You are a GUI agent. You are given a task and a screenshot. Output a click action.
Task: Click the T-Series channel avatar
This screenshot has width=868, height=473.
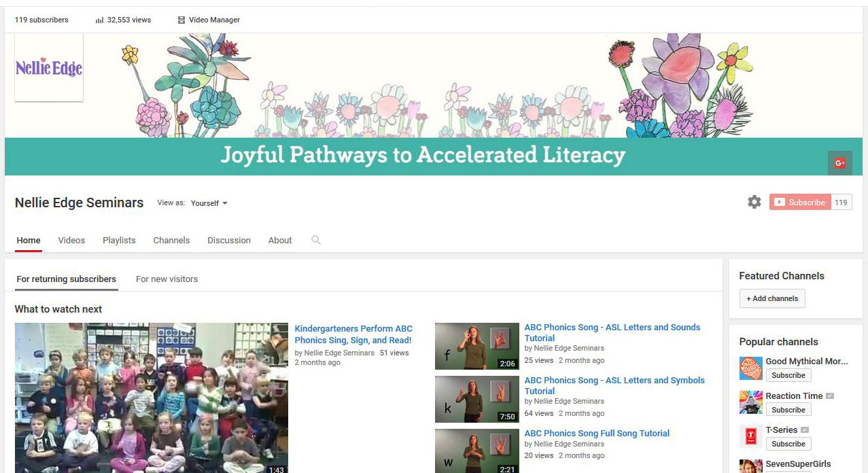click(x=751, y=436)
